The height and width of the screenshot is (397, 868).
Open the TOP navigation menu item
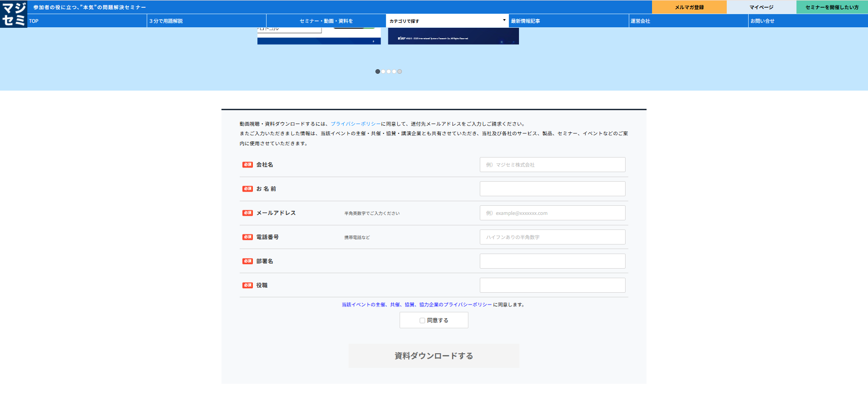(34, 21)
